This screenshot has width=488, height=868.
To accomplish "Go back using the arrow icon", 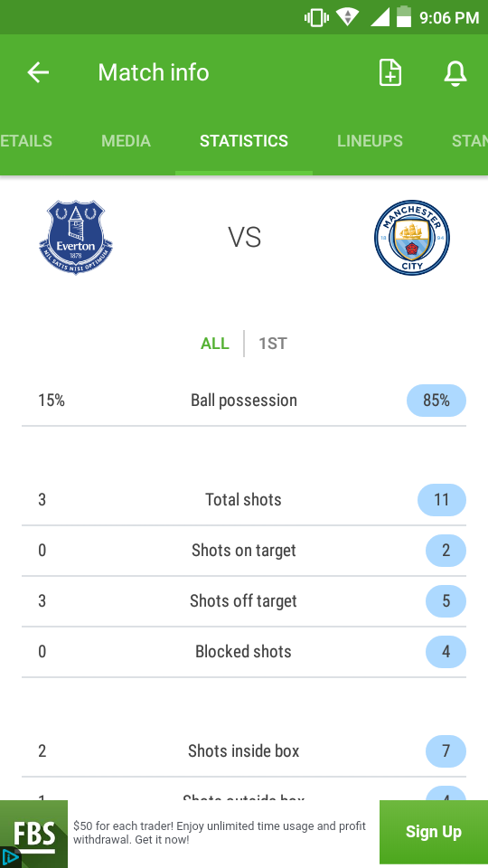I will [x=38, y=72].
